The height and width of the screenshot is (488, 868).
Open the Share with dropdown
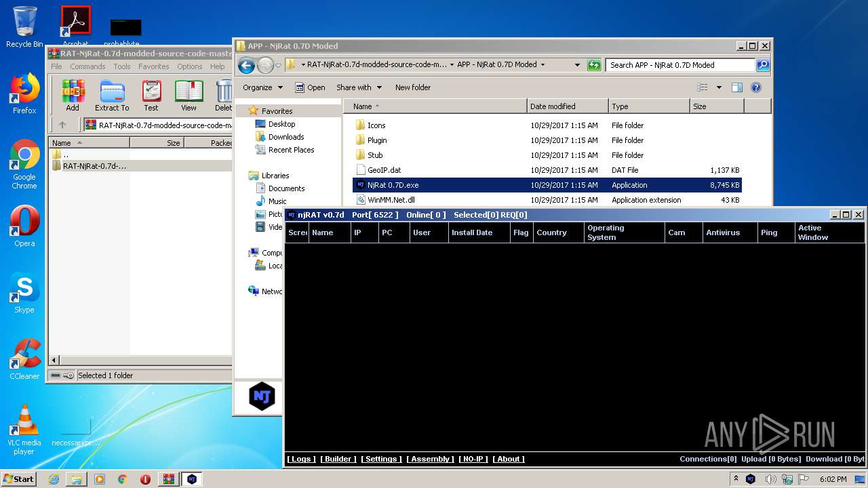pyautogui.click(x=359, y=87)
